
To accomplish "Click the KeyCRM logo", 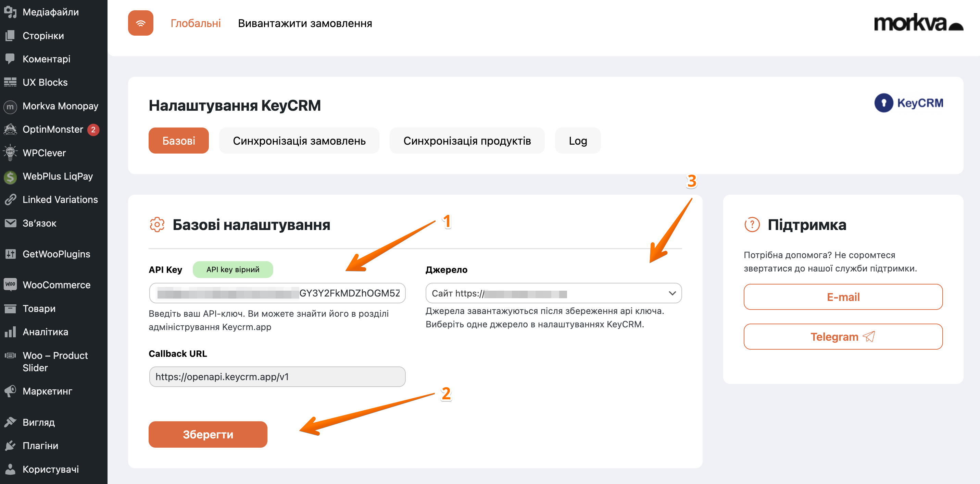I will (x=908, y=103).
